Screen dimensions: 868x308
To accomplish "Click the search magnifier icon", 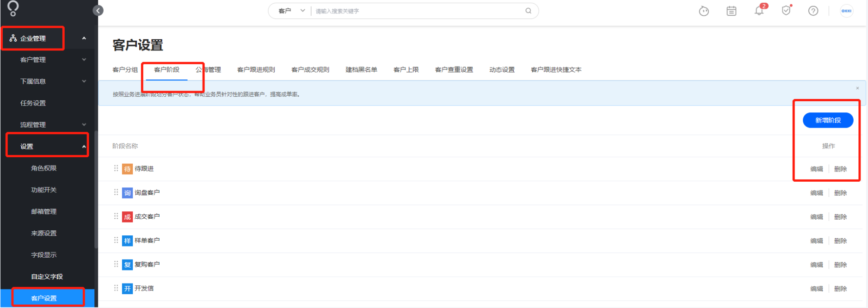I will coord(528,11).
